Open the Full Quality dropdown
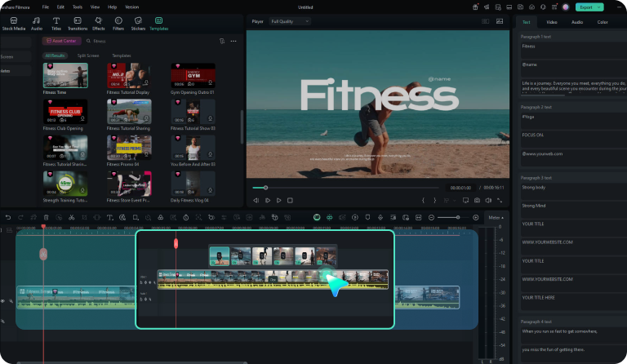This screenshot has width=627, height=364. coord(290,21)
